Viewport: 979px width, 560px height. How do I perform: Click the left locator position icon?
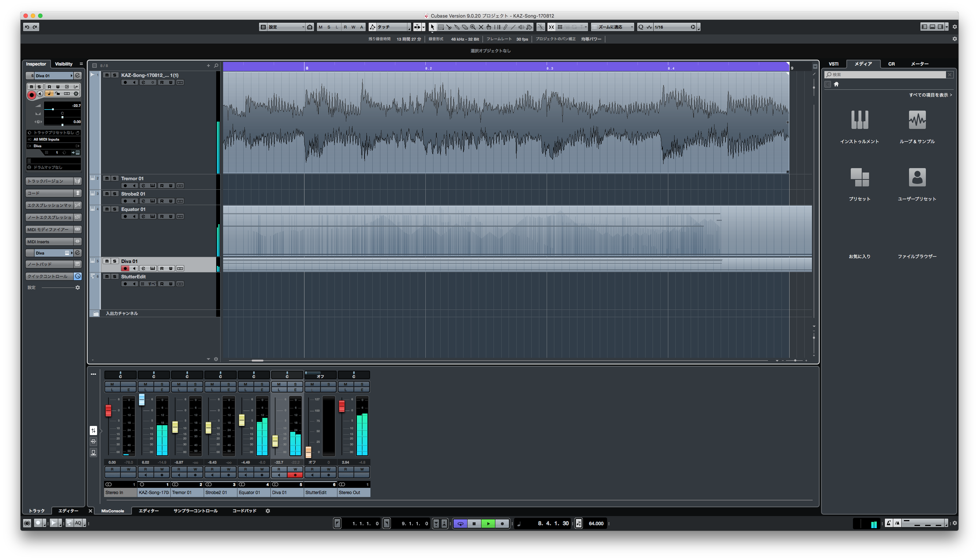(x=337, y=523)
